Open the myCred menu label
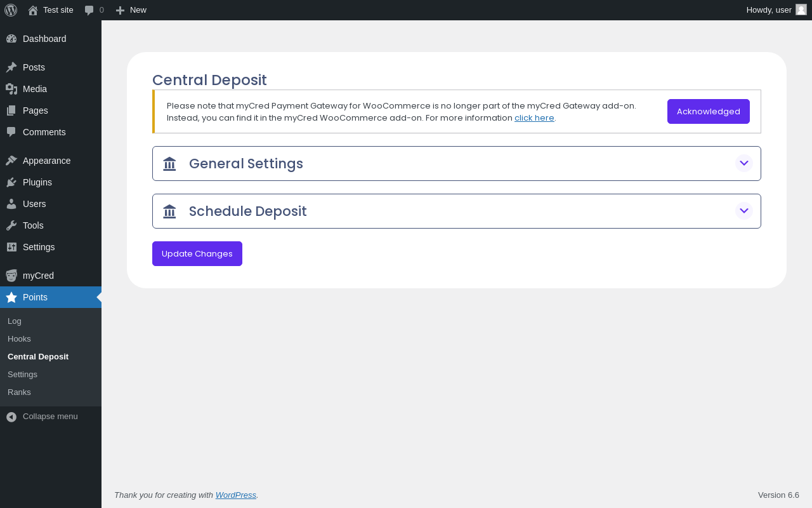The image size is (812, 508). pos(38,276)
